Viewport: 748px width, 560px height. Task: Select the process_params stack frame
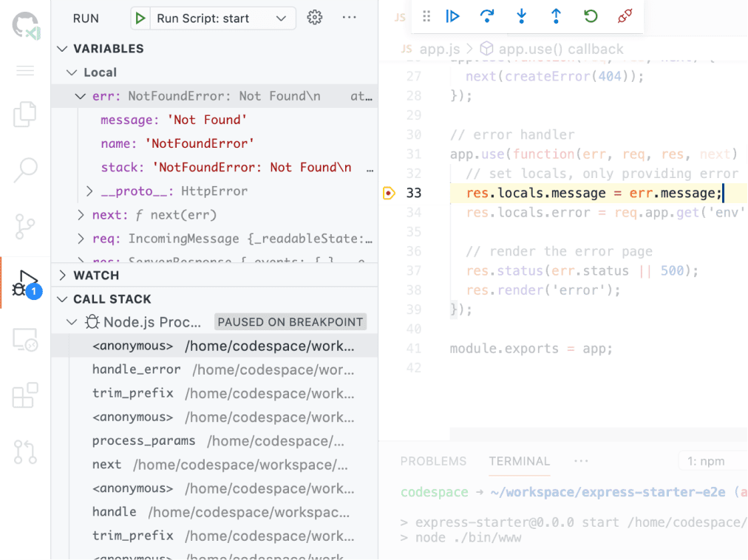214,441
